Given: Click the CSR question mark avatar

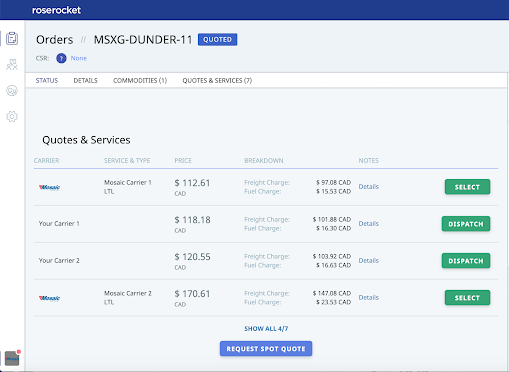Looking at the screenshot, I should pos(61,58).
